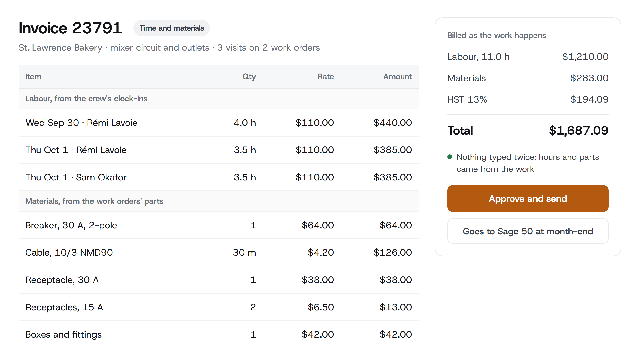Click the $4.20 cable rate

coord(321,253)
